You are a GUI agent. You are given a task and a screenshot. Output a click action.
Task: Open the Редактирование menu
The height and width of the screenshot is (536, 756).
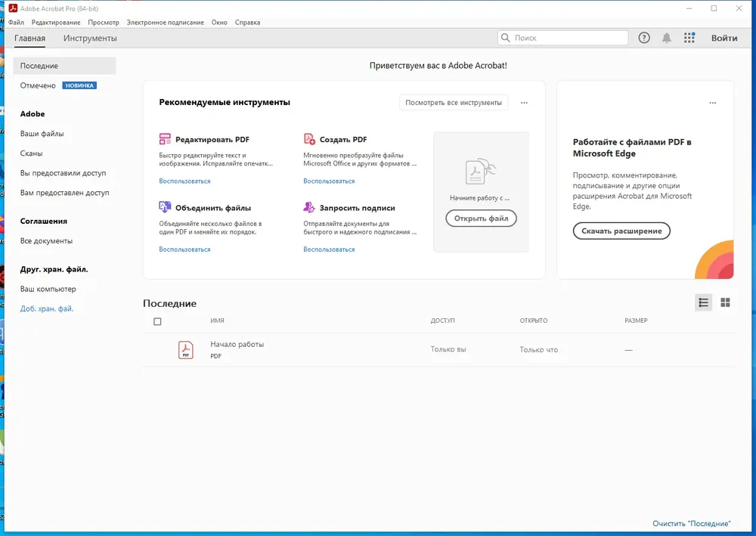[x=56, y=22]
